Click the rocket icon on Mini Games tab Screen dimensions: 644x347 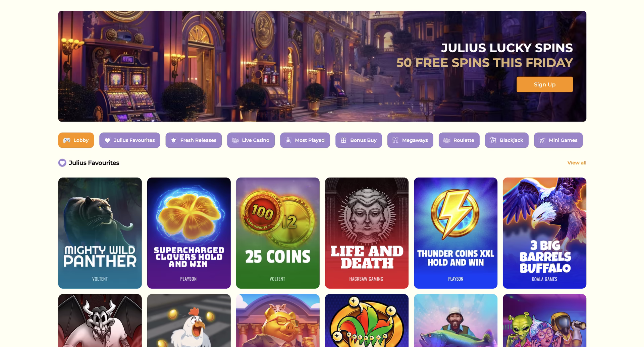tap(542, 140)
